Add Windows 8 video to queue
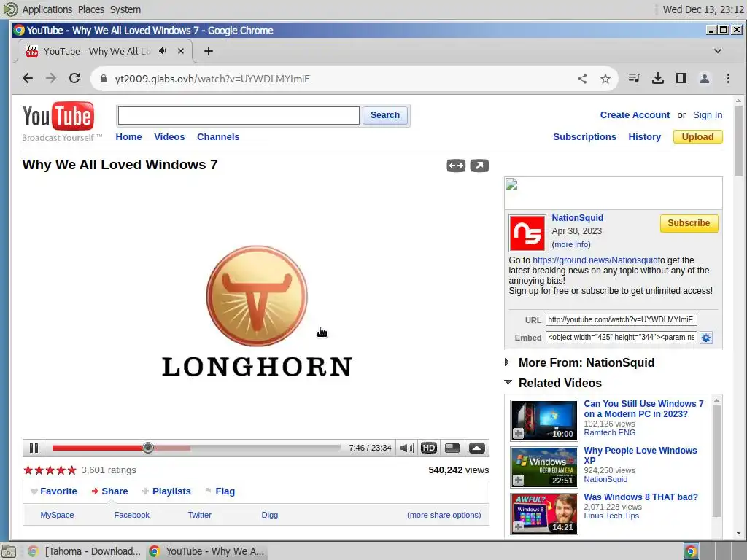 coord(519,527)
